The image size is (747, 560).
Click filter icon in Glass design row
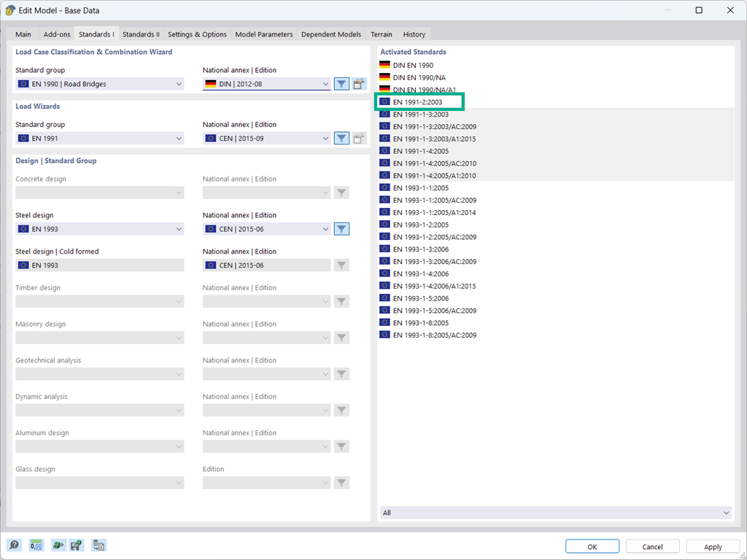[x=341, y=483]
